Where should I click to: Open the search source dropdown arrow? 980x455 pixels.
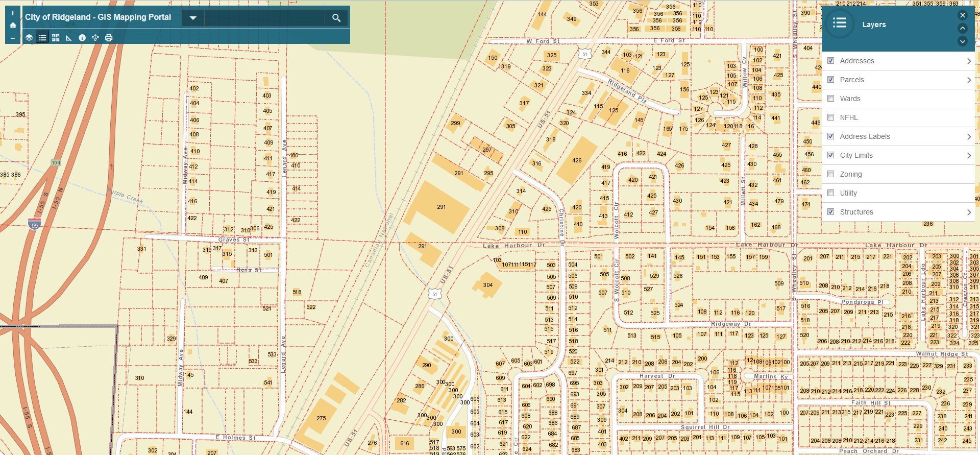click(x=193, y=18)
